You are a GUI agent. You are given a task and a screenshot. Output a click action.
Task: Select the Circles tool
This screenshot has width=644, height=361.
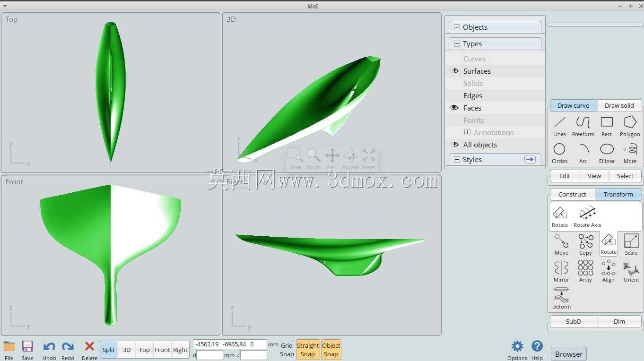(x=559, y=154)
